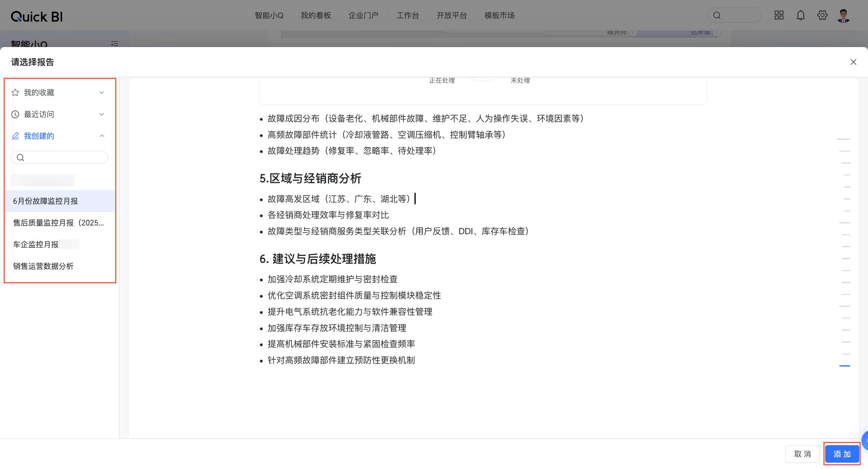Screen dimensions: 868x469
Task: Click the 取消 button
Action: coord(802,454)
